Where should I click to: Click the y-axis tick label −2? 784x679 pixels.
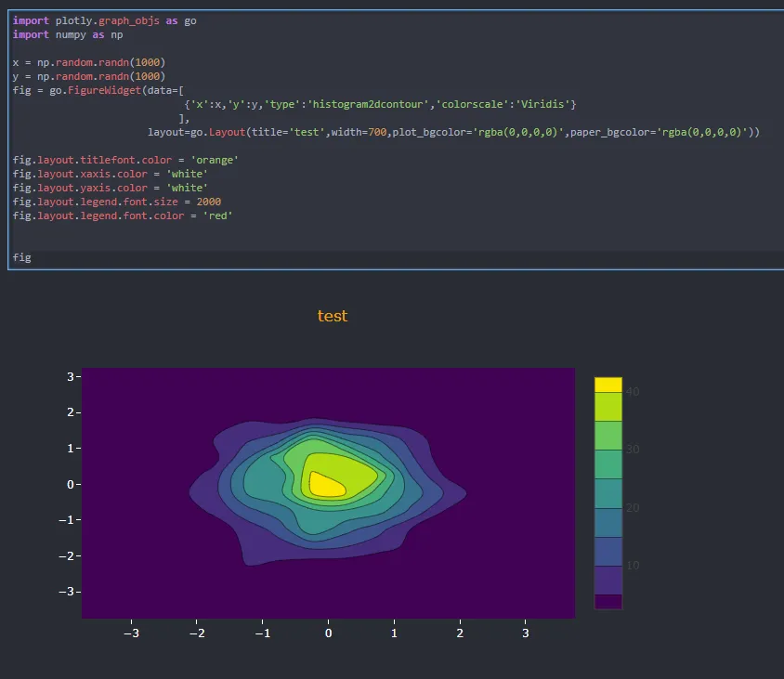[x=66, y=555]
